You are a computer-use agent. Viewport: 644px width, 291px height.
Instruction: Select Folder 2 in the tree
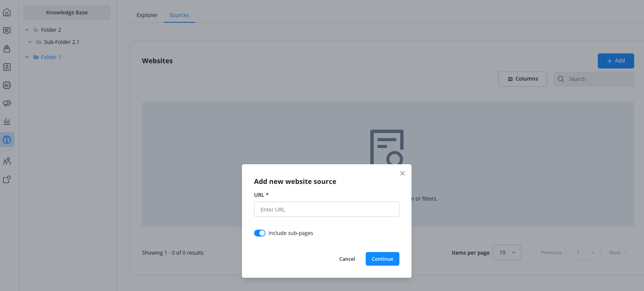[x=51, y=30]
